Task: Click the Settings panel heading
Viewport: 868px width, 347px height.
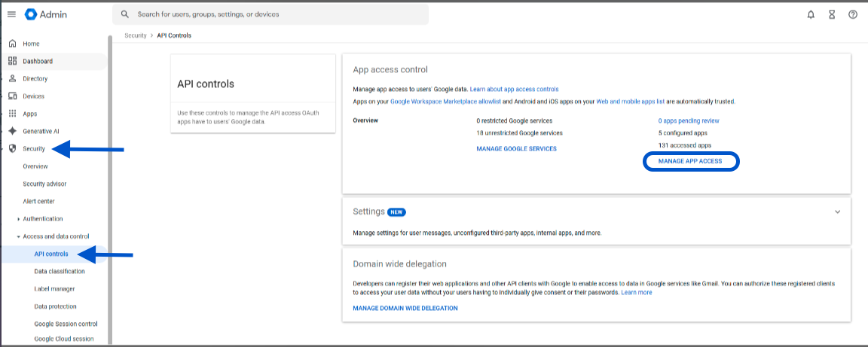Action: 368,212
